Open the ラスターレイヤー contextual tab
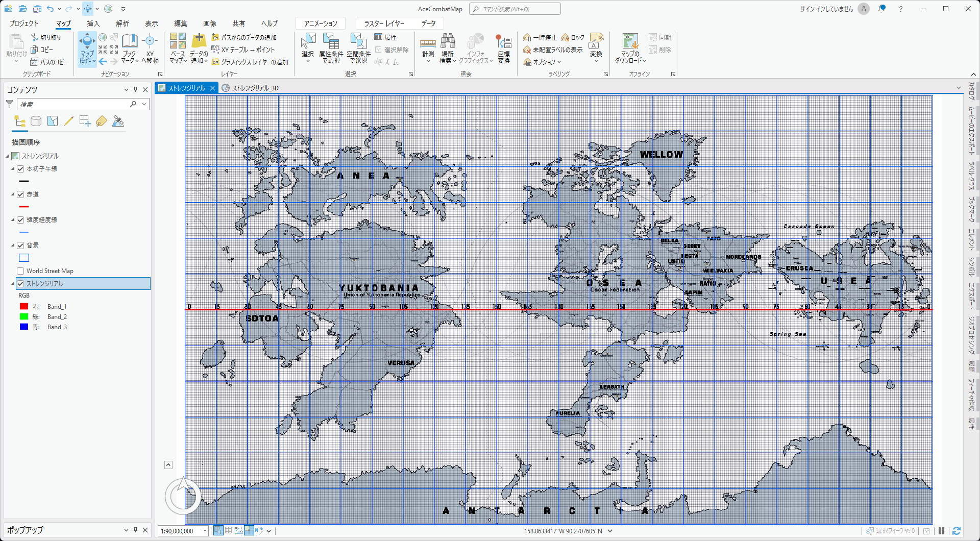 384,23
